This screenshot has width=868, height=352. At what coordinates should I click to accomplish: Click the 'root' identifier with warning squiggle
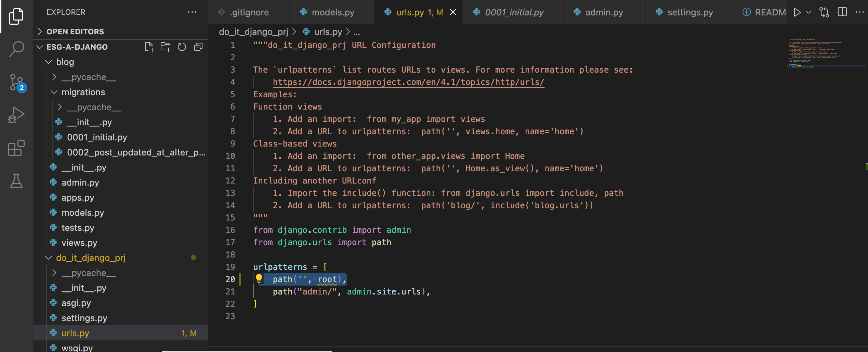[327, 279]
